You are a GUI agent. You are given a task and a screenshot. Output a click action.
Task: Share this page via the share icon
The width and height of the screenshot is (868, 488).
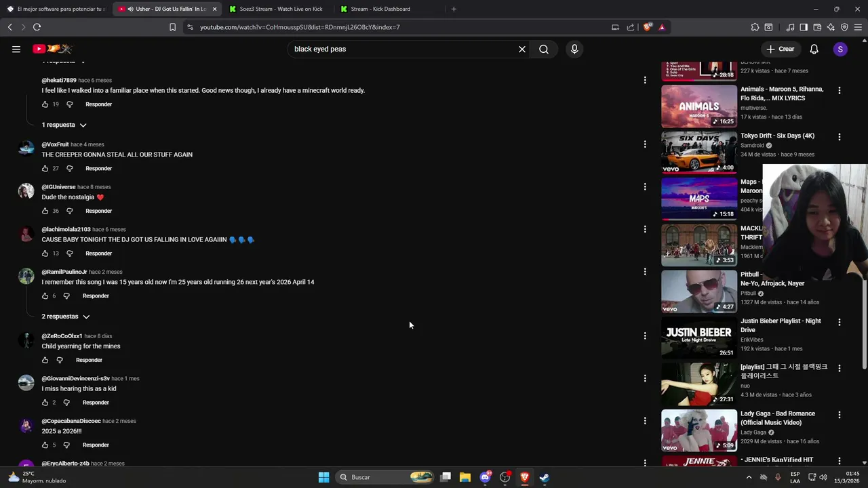[631, 27]
